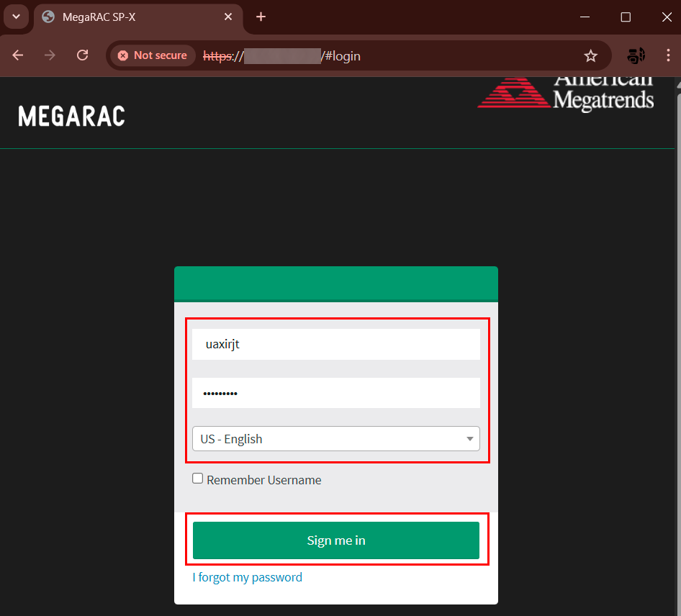Open a new tab with plus icon

pos(261,17)
